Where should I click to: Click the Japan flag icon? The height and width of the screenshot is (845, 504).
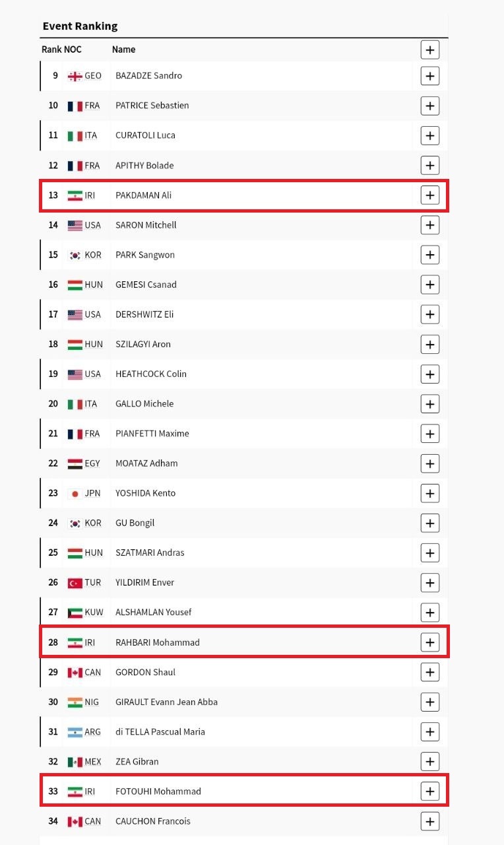75,493
